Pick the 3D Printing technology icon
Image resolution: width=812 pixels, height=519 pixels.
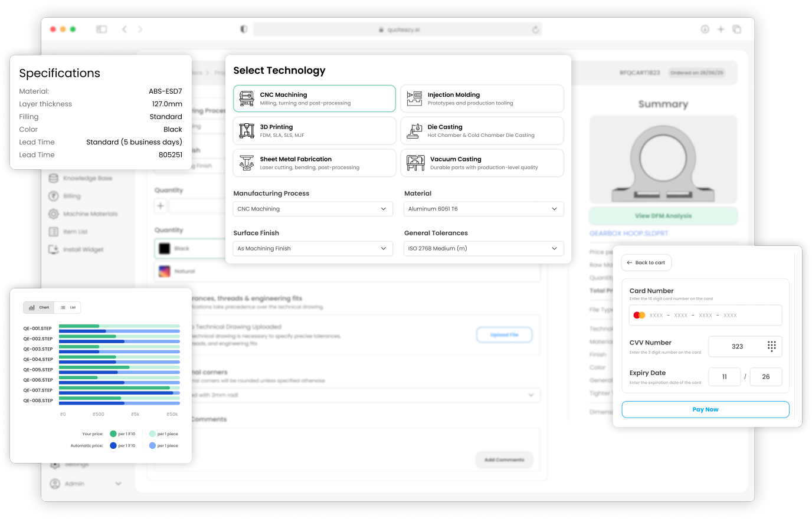pos(247,130)
